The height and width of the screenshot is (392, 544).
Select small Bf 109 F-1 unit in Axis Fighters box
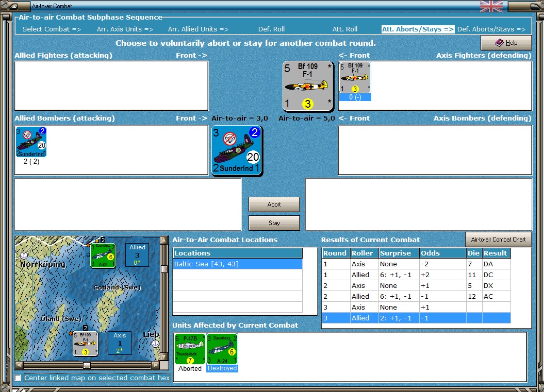click(355, 78)
